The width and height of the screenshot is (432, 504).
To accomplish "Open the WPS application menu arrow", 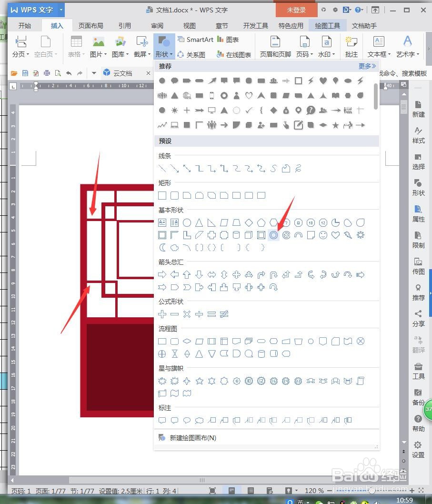I will click(61, 10).
